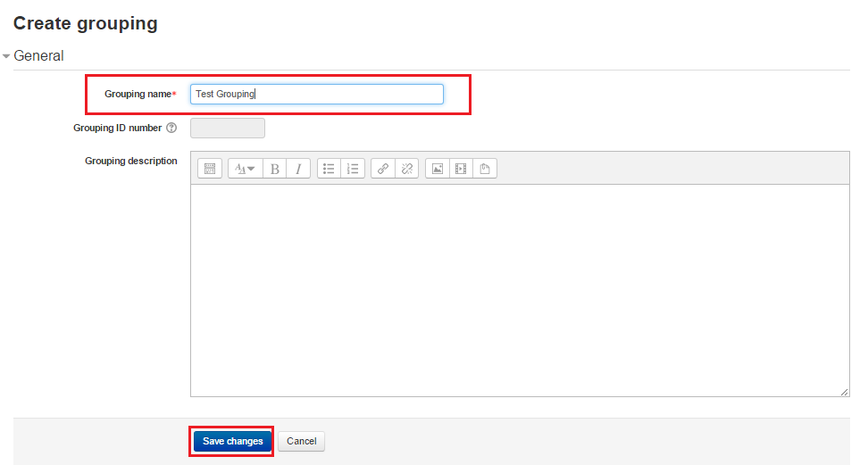Save changes to the grouping
868x465 pixels.
coord(232,442)
